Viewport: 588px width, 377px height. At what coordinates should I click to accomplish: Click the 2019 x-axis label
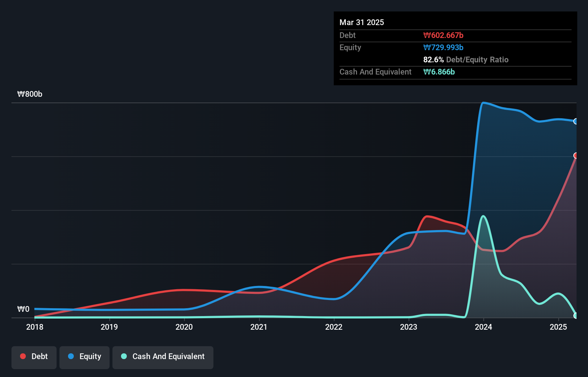(x=109, y=327)
